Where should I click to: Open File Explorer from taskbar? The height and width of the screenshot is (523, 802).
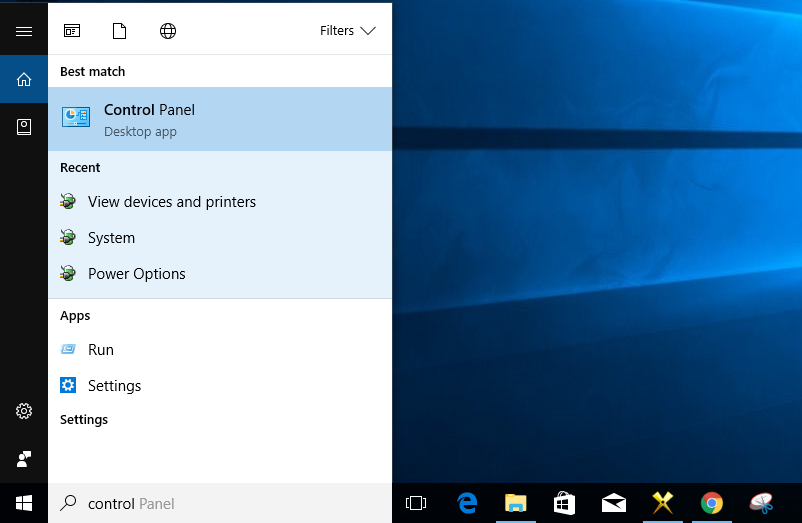point(516,503)
